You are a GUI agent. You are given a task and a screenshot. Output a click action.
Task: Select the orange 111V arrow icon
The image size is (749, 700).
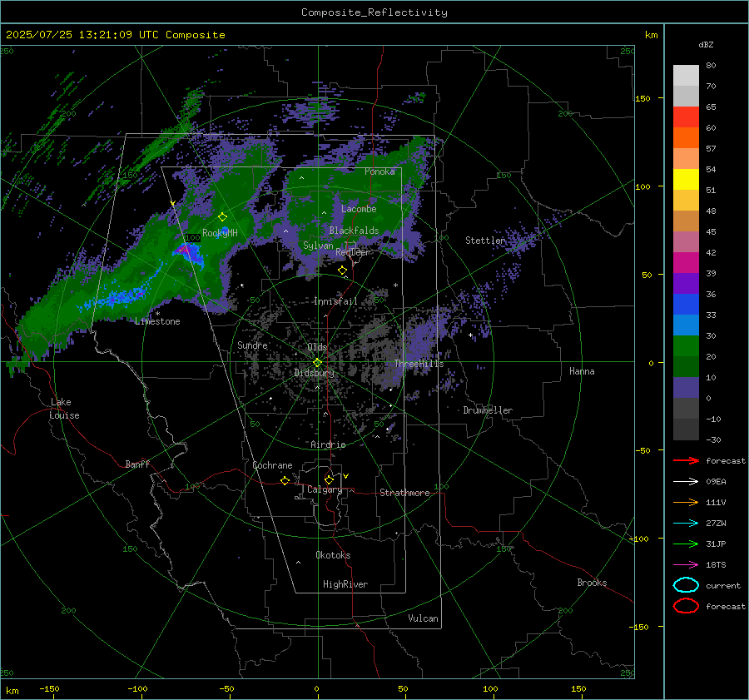pyautogui.click(x=686, y=502)
